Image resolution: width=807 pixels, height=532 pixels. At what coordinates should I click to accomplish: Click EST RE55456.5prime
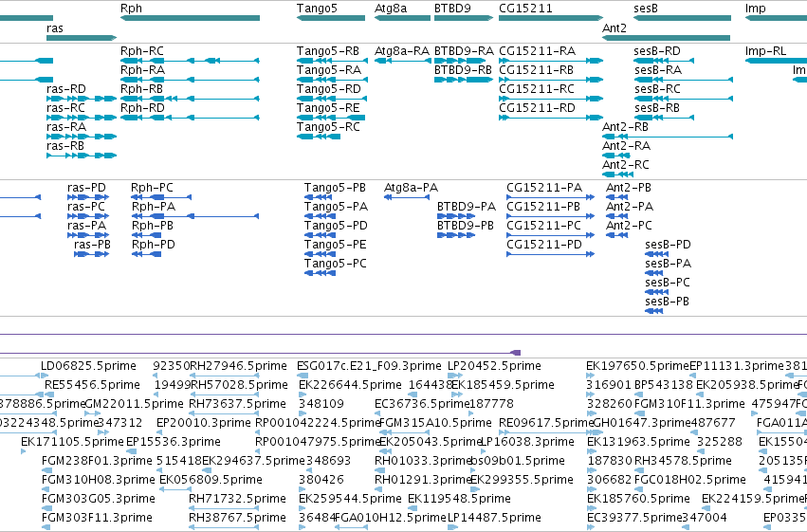[x=92, y=385]
